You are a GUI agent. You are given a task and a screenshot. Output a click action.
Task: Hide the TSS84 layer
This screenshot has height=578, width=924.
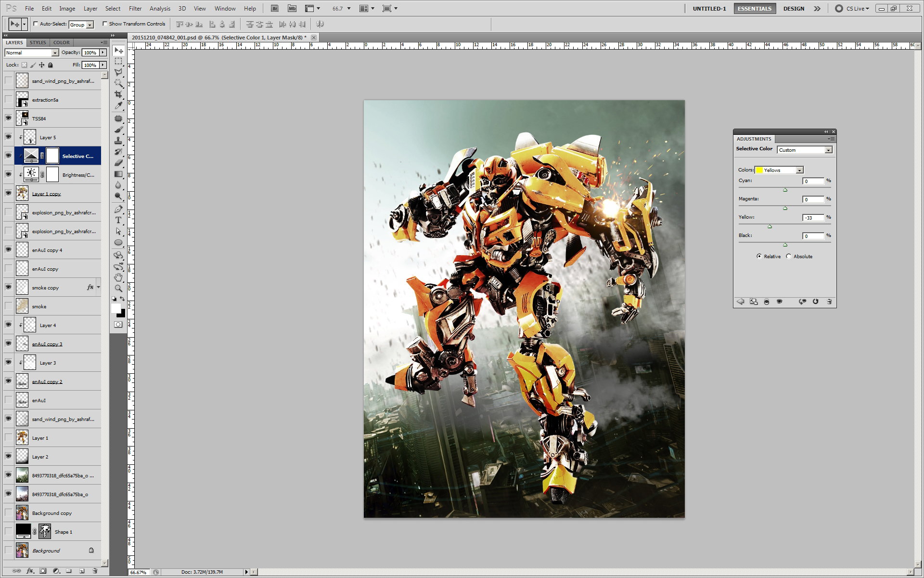tap(8, 118)
